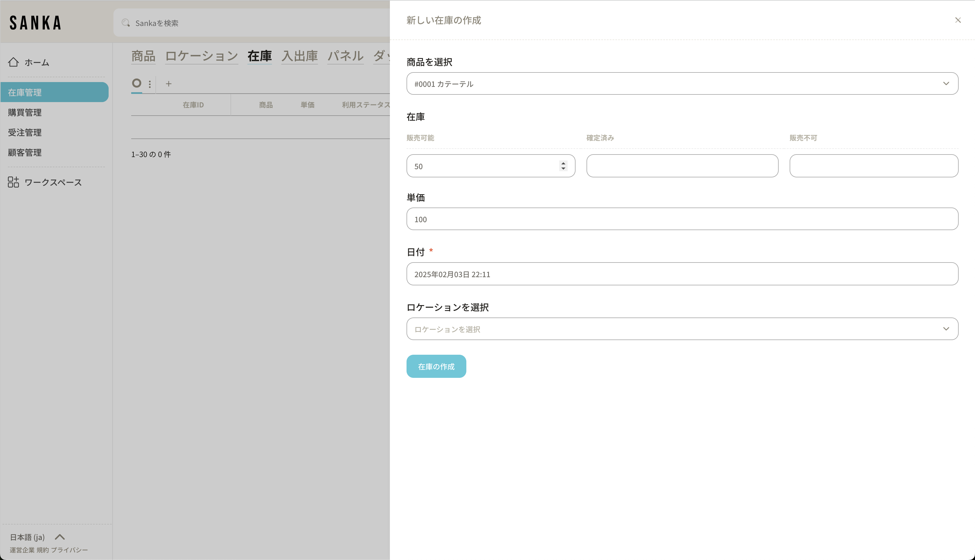Screen dimensions: 975x560
Task: Click the search magnifier icon
Action: pyautogui.click(x=126, y=23)
